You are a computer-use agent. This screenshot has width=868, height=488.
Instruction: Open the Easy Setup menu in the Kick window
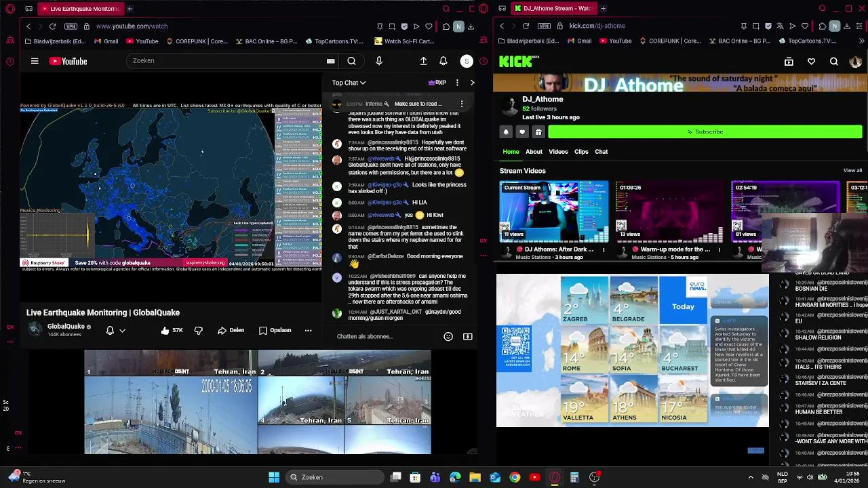pyautogui.click(x=859, y=26)
